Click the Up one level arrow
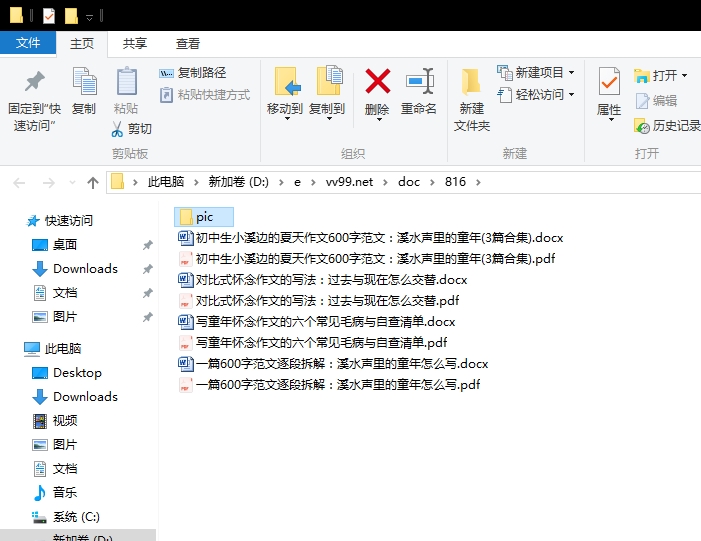Image resolution: width=701 pixels, height=541 pixels. (x=93, y=182)
